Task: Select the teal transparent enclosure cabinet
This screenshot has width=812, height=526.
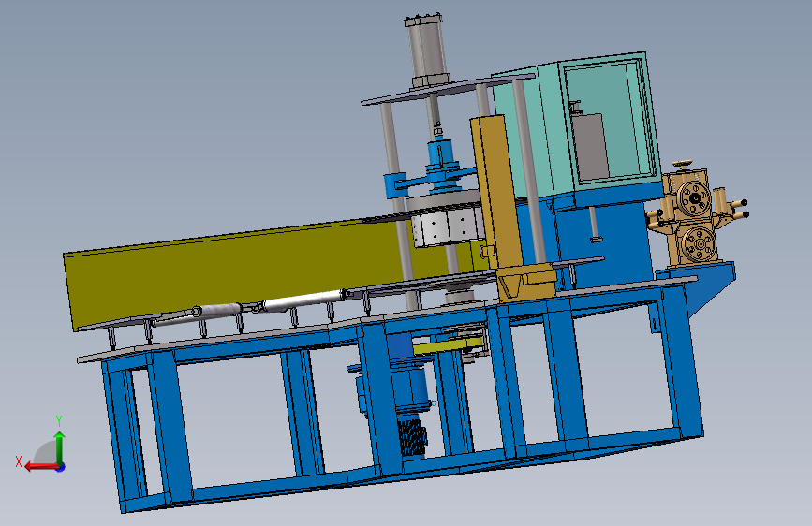Action: [x=578, y=123]
